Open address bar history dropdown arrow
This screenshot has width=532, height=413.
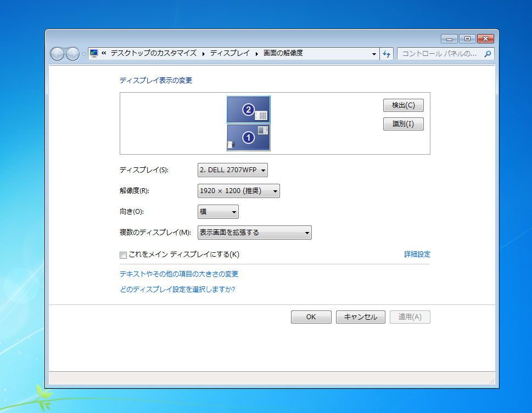tap(374, 54)
